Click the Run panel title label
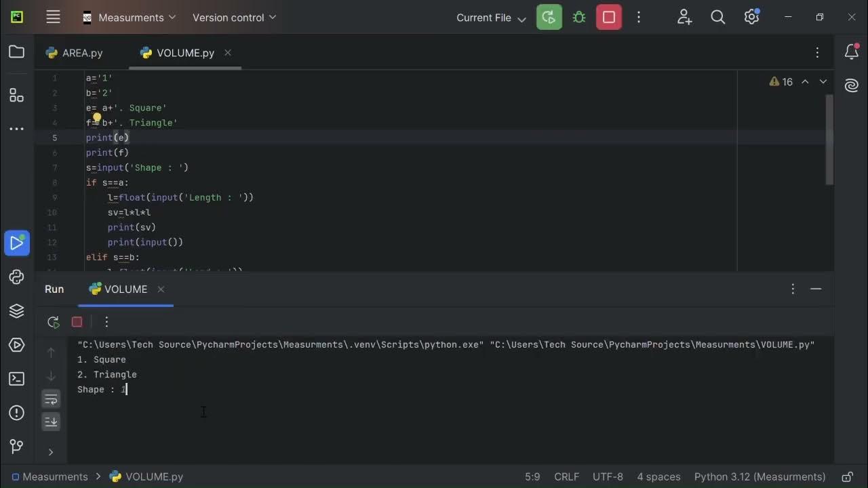Image resolution: width=868 pixels, height=488 pixels. click(x=54, y=289)
